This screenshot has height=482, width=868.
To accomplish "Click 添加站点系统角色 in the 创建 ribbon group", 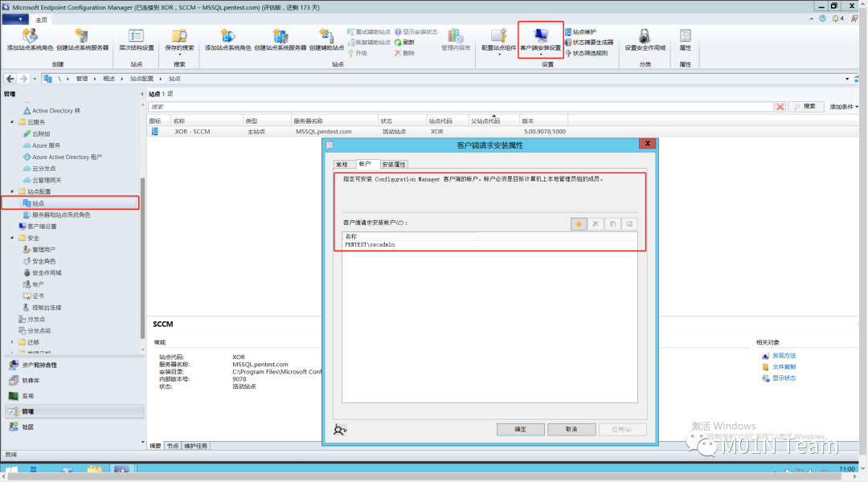I will tap(30, 39).
